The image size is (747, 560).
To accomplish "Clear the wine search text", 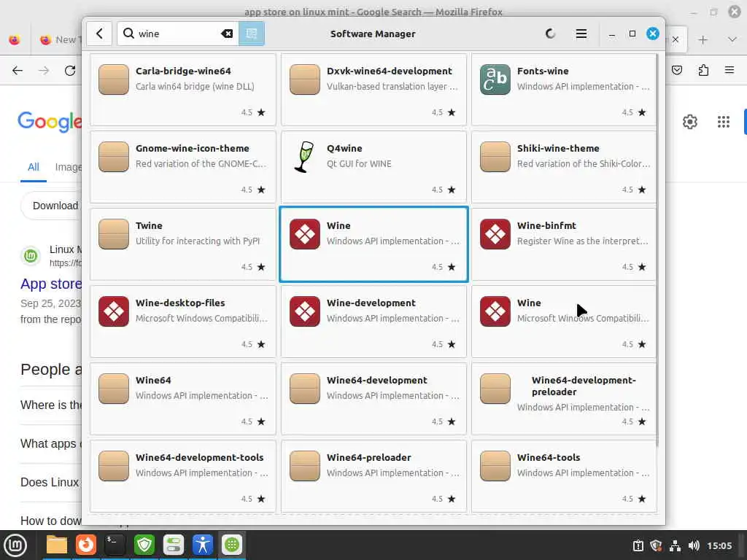I will 227,34.
